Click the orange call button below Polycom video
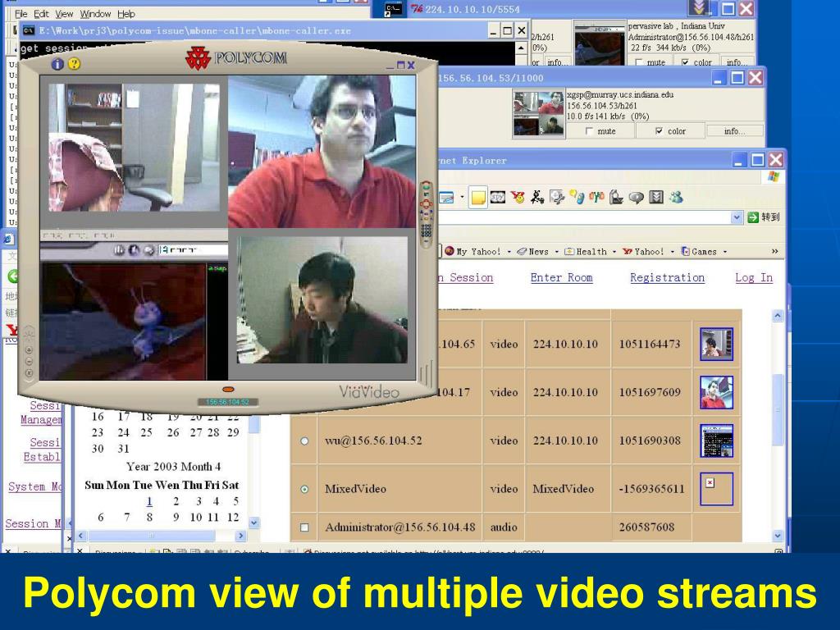Screen dimensions: 840x630 pyautogui.click(x=228, y=390)
